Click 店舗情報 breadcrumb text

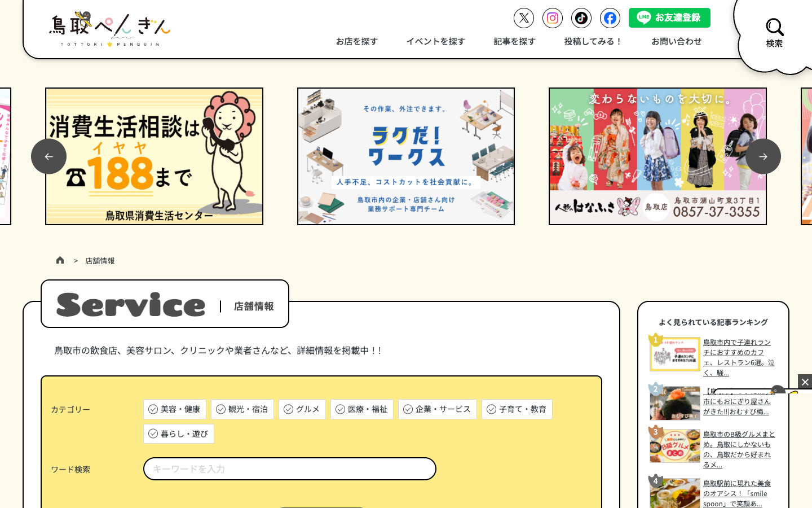point(100,261)
